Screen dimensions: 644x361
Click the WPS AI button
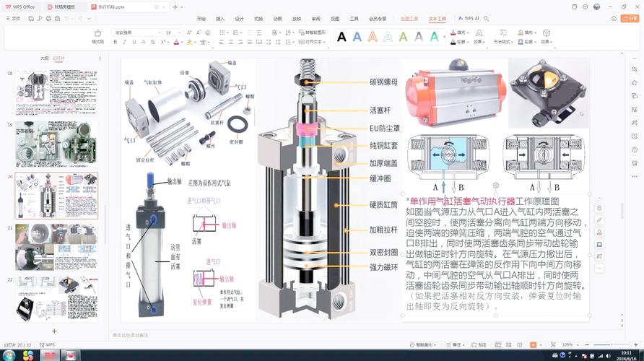(469, 19)
